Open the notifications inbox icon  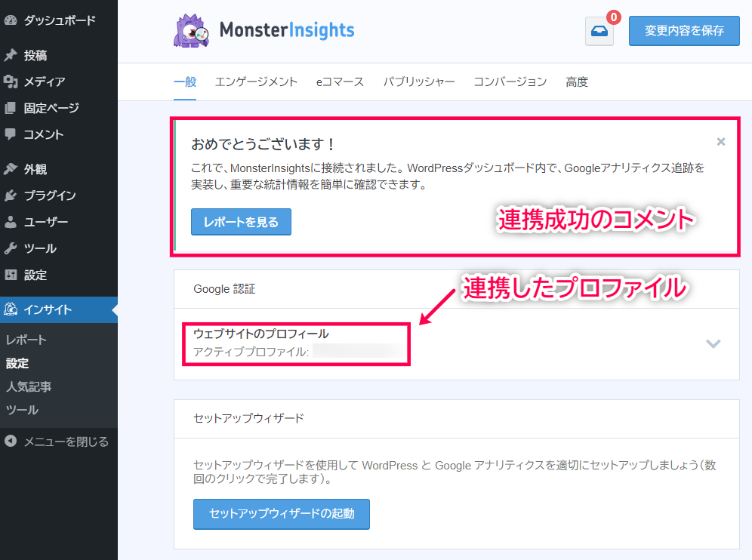(599, 31)
